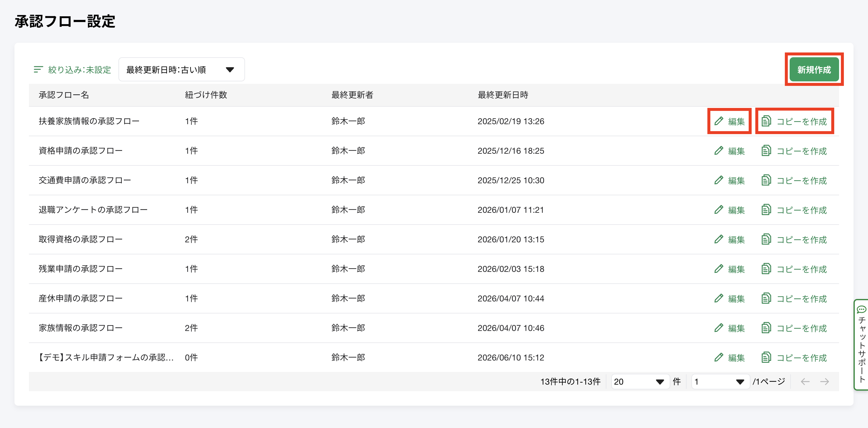
Task: Select the 家族情報の承認フロー name cell
Action: click(80, 328)
